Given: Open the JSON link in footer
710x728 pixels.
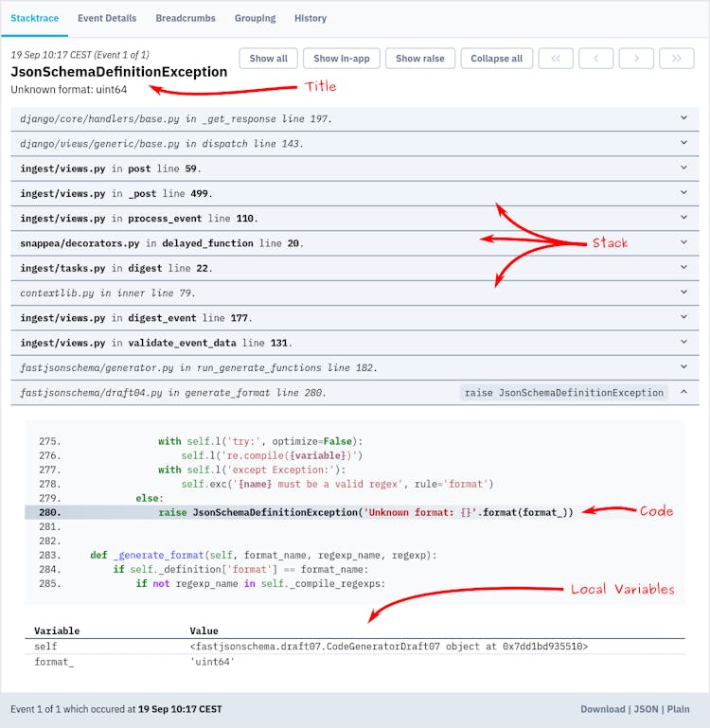Looking at the screenshot, I should coord(646,709).
